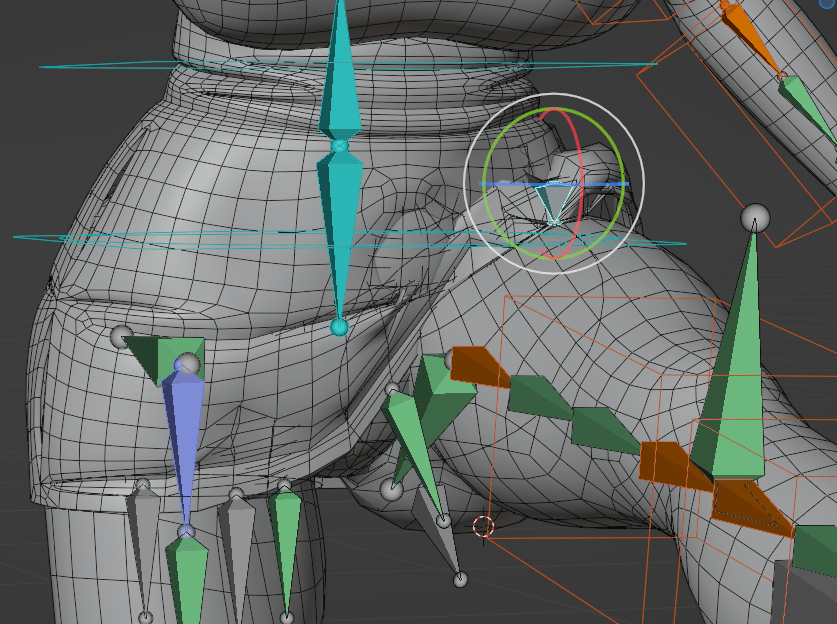Select the small cyan bone inside the gizmo
The image size is (837, 624).
[552, 203]
